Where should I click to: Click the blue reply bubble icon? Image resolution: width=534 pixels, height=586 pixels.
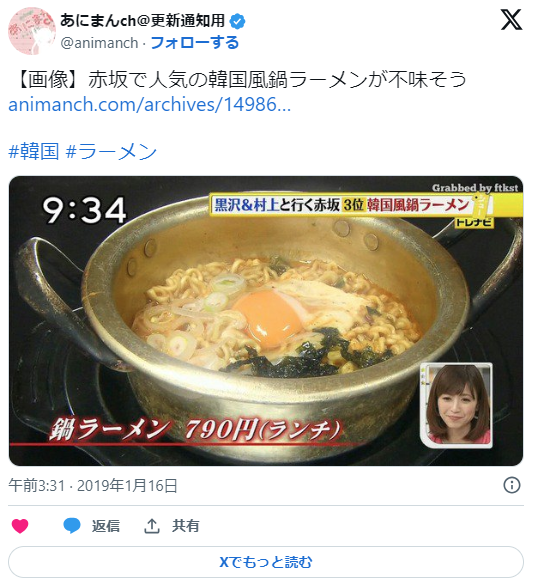click(72, 526)
